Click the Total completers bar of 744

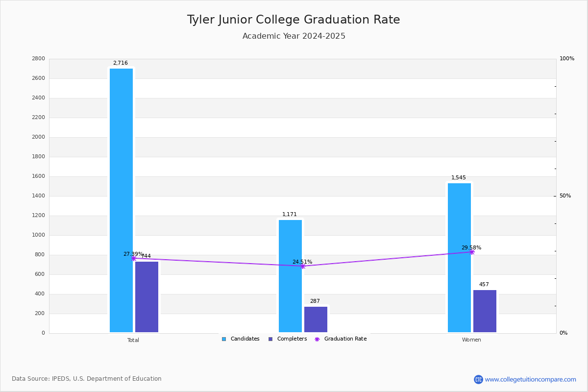point(147,297)
